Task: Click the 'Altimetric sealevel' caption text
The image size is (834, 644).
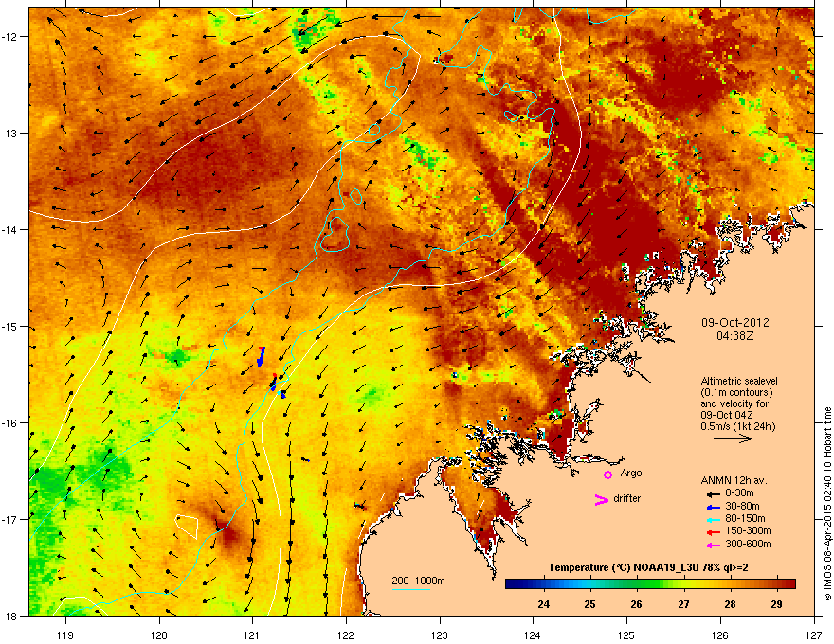Action: click(739, 381)
